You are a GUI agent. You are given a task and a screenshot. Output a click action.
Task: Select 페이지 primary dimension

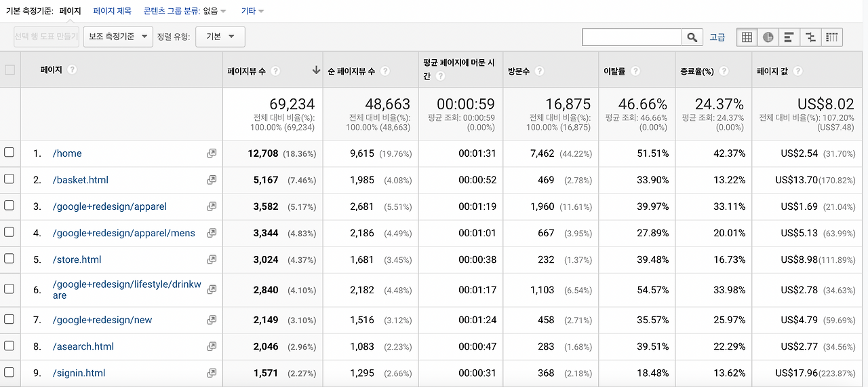70,11
